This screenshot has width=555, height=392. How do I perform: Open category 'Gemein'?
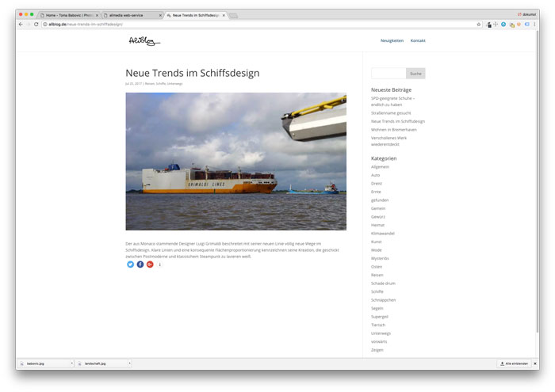(x=378, y=208)
